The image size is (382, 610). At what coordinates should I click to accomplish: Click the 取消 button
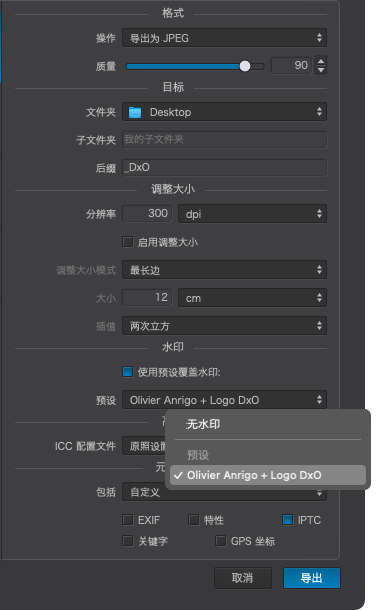(243, 578)
